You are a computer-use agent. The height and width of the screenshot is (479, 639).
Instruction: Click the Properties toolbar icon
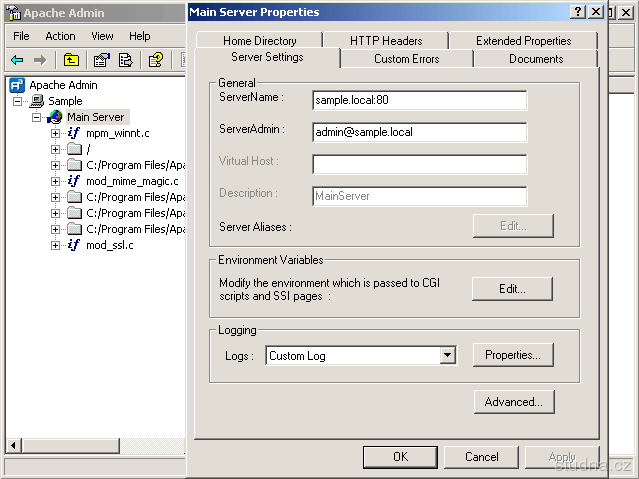(101, 60)
